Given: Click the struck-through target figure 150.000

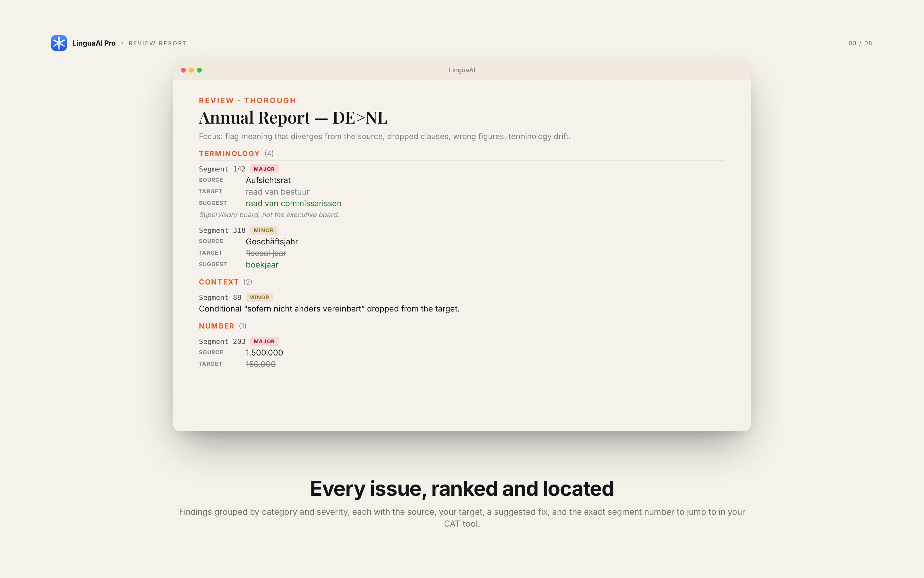Looking at the screenshot, I should pos(261,364).
